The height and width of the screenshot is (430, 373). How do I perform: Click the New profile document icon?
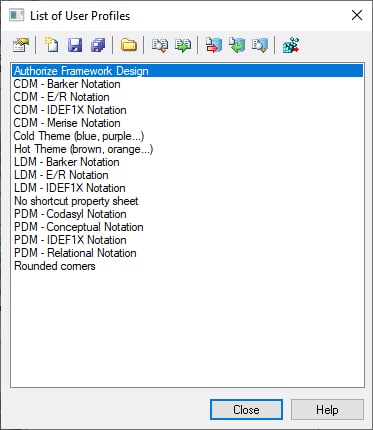click(52, 45)
